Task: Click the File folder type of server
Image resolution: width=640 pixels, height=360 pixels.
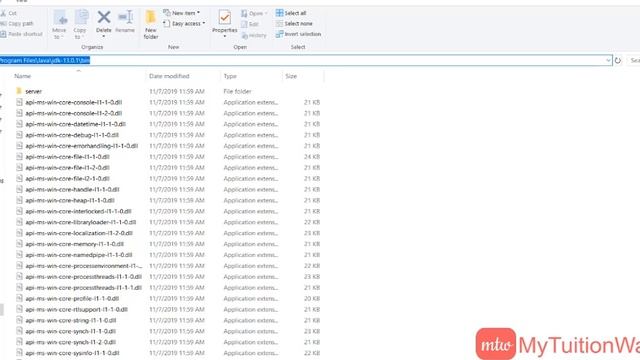Action: (x=238, y=91)
